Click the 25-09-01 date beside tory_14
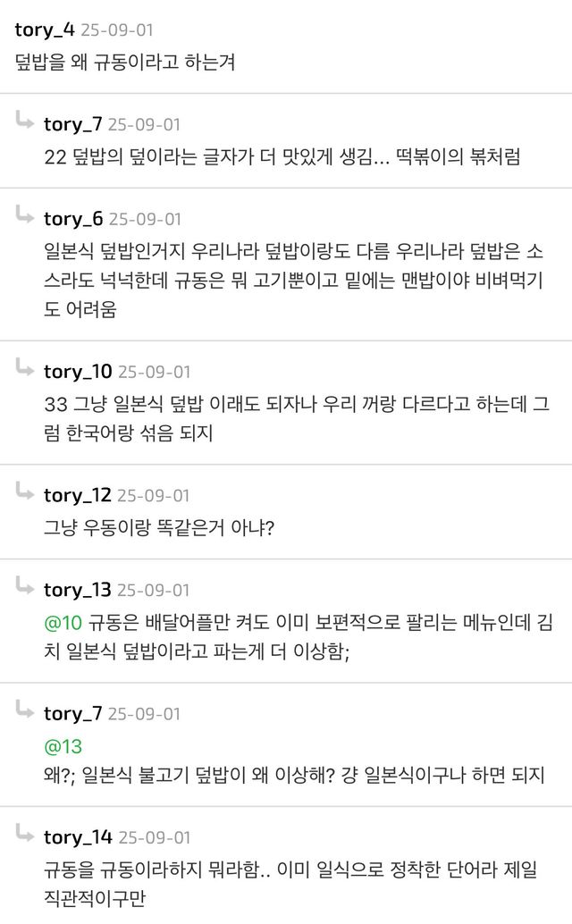 click(x=154, y=837)
